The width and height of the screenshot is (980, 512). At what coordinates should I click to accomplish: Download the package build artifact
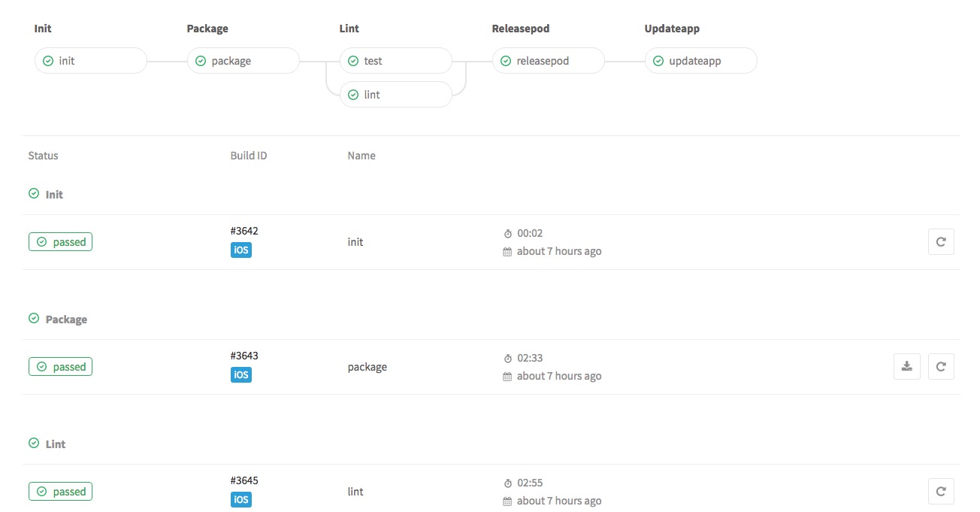(906, 366)
